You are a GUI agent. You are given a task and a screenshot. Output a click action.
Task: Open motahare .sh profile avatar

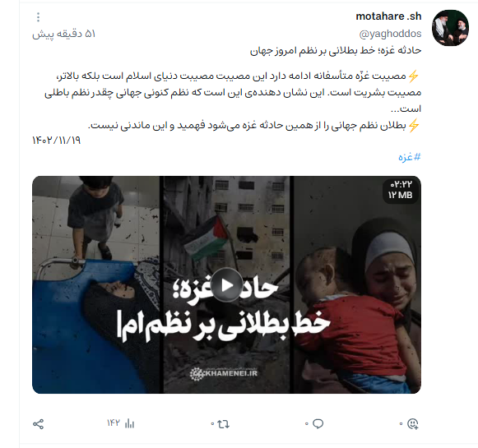pyautogui.click(x=450, y=28)
